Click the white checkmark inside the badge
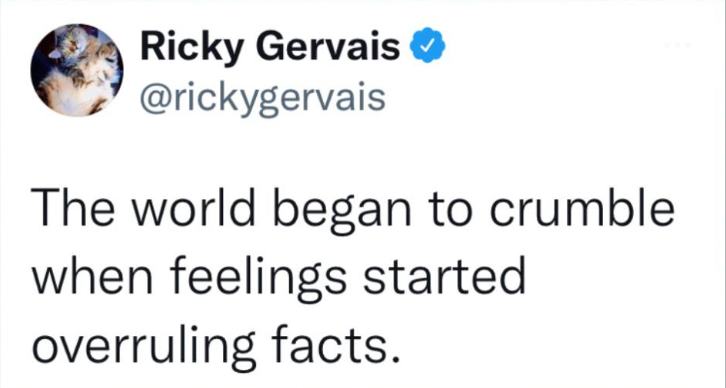The height and width of the screenshot is (388, 726). (x=429, y=45)
